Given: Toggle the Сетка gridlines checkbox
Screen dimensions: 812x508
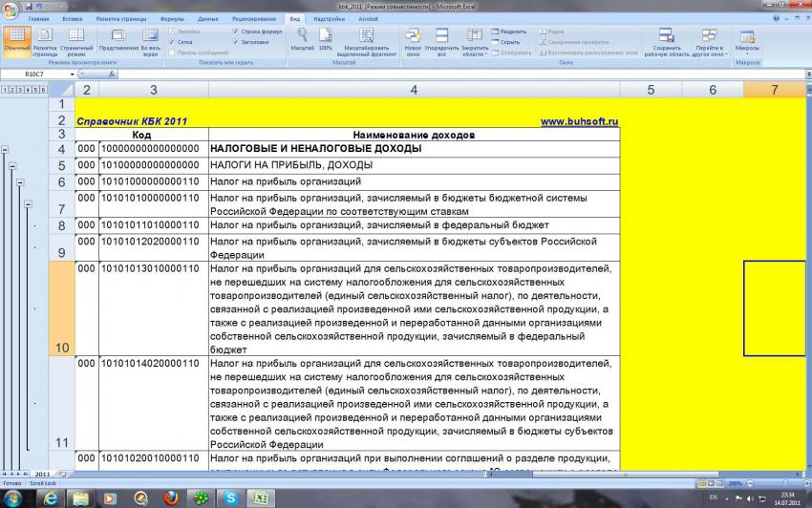Looking at the screenshot, I should 171,42.
